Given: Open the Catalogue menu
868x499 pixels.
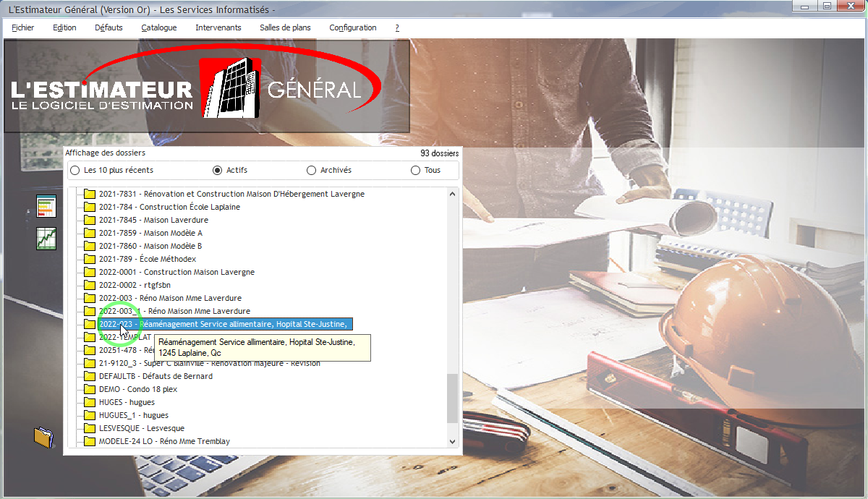Looking at the screenshot, I should [x=159, y=27].
